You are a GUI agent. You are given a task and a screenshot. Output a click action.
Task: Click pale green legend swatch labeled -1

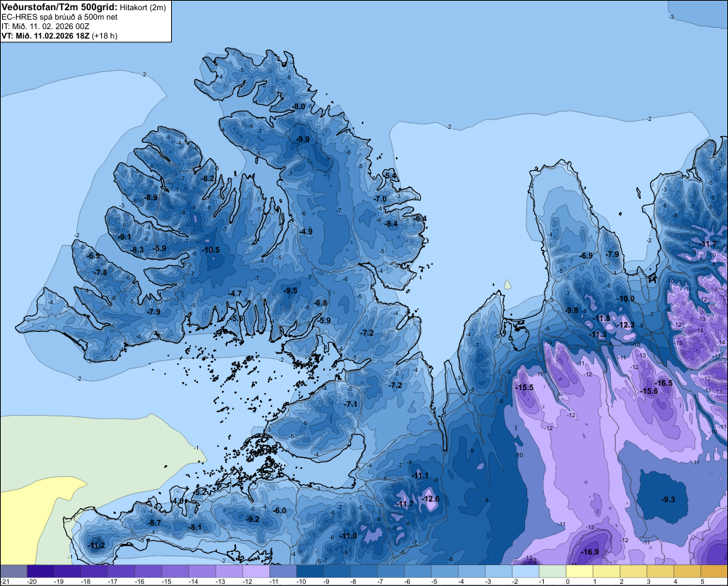pyautogui.click(x=552, y=571)
